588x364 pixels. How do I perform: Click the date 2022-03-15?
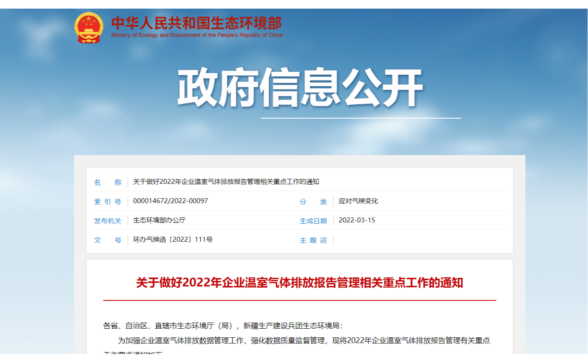pyautogui.click(x=357, y=220)
